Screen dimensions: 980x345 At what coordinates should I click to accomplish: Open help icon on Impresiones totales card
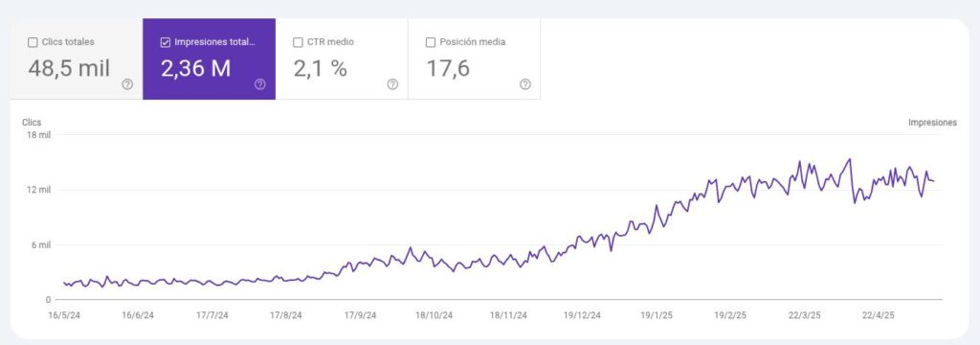(x=260, y=84)
